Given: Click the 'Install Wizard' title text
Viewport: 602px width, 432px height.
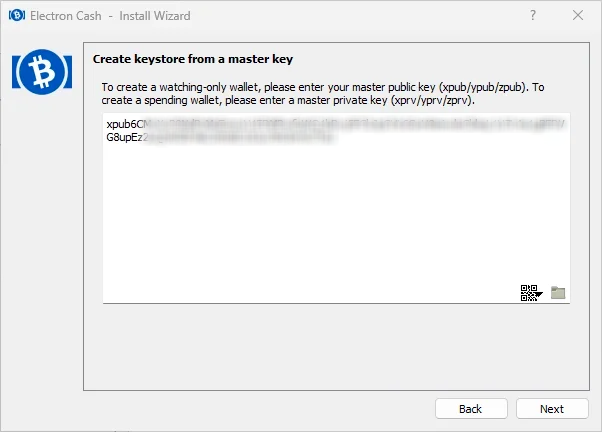Looking at the screenshot, I should [x=155, y=16].
